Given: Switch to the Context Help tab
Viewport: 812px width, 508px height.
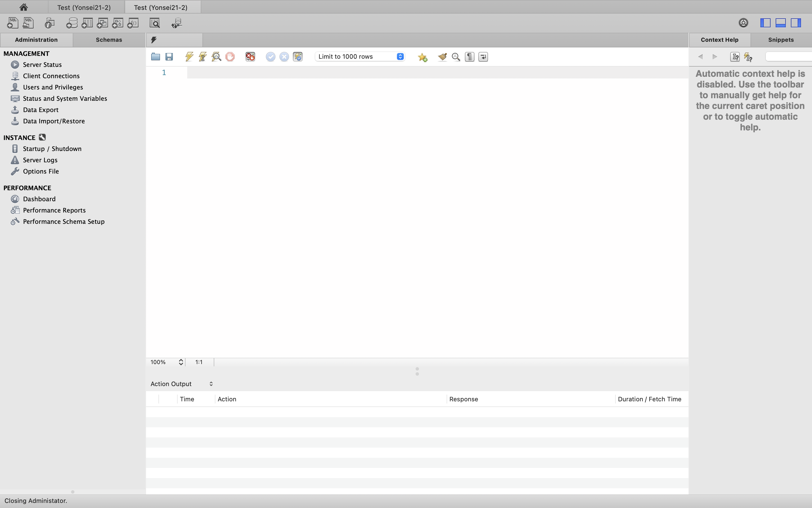Looking at the screenshot, I should point(720,40).
